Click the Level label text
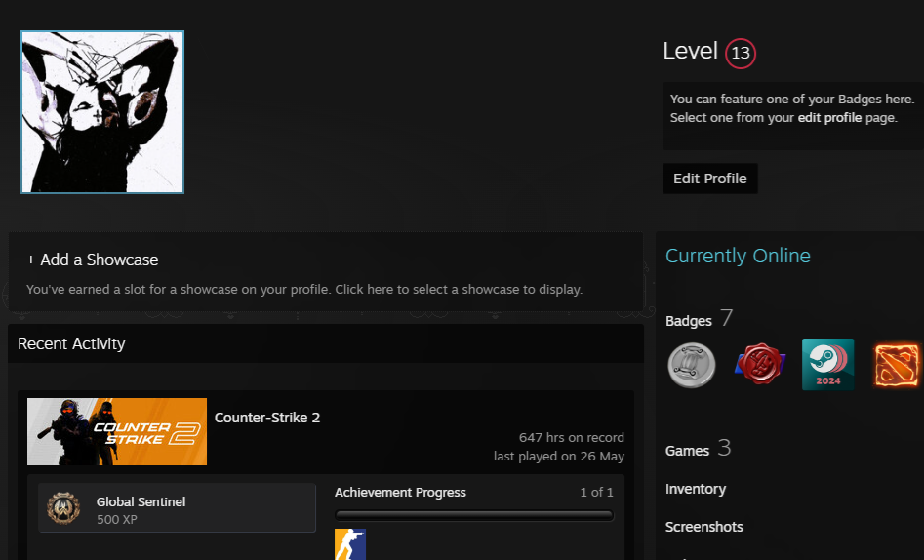The width and height of the screenshot is (924, 560). tap(690, 52)
